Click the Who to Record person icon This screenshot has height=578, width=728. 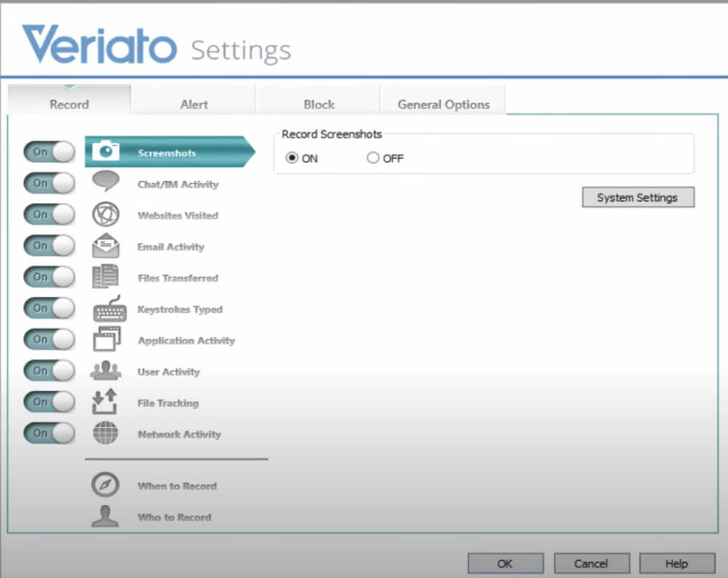105,516
